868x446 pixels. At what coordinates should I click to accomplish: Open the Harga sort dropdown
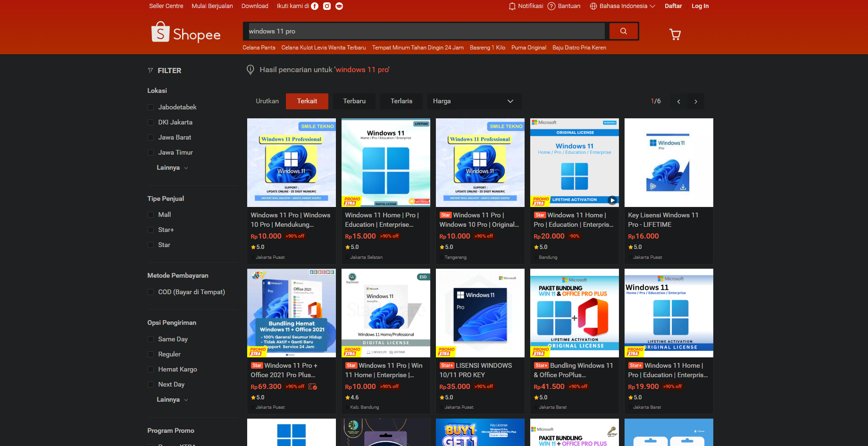474,101
